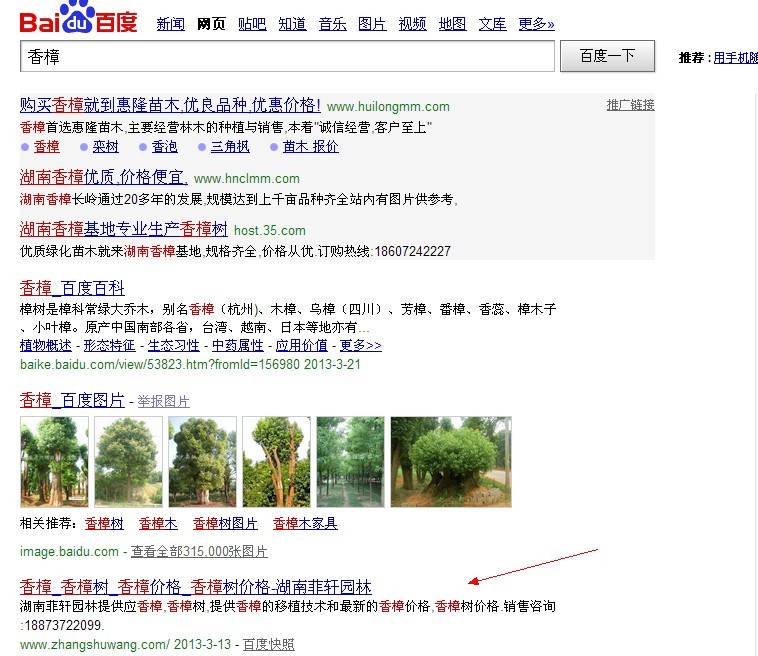This screenshot has width=758, height=656.
Task: Click the 推广链接 label link
Action: (630, 105)
